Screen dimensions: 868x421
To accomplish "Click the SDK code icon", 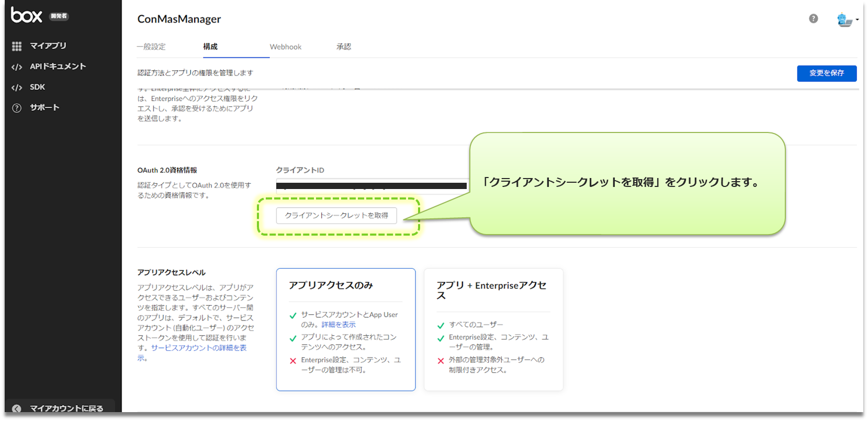I will tap(17, 87).
